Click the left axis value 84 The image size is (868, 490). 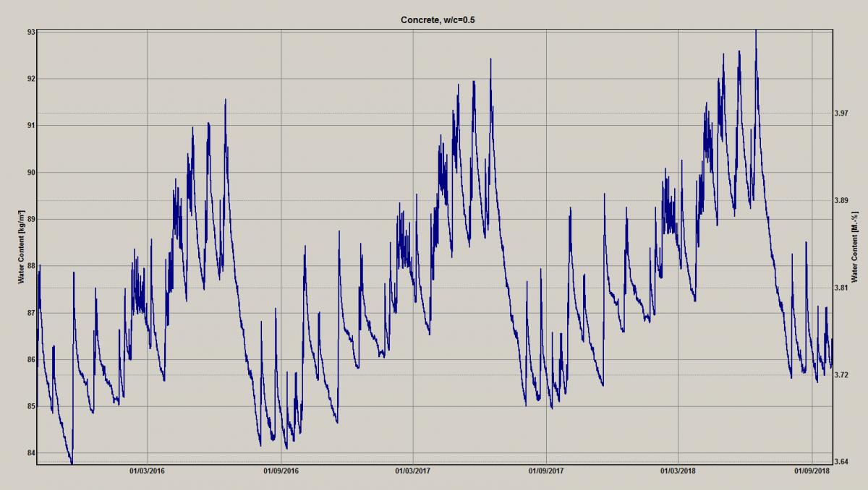[32, 453]
